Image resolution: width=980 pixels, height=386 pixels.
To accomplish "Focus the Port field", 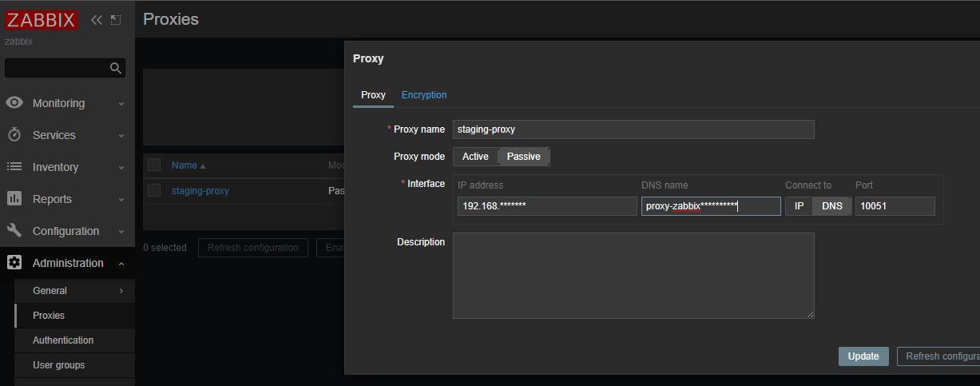I will tap(895, 206).
